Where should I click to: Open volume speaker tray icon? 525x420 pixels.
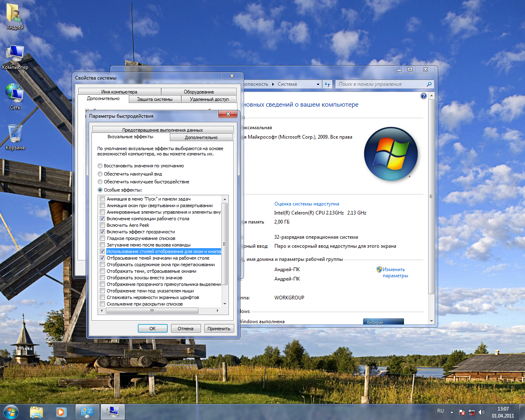pyautogui.click(x=482, y=412)
